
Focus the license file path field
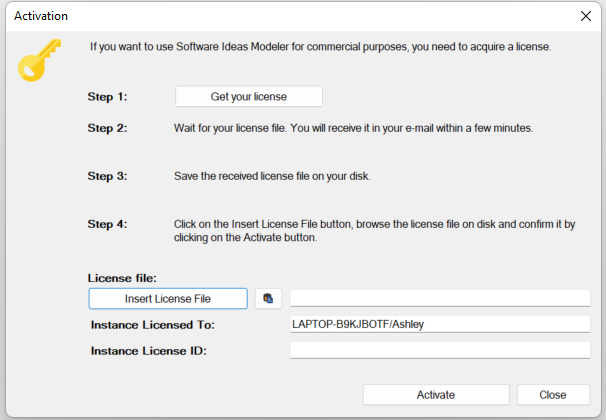coord(440,298)
